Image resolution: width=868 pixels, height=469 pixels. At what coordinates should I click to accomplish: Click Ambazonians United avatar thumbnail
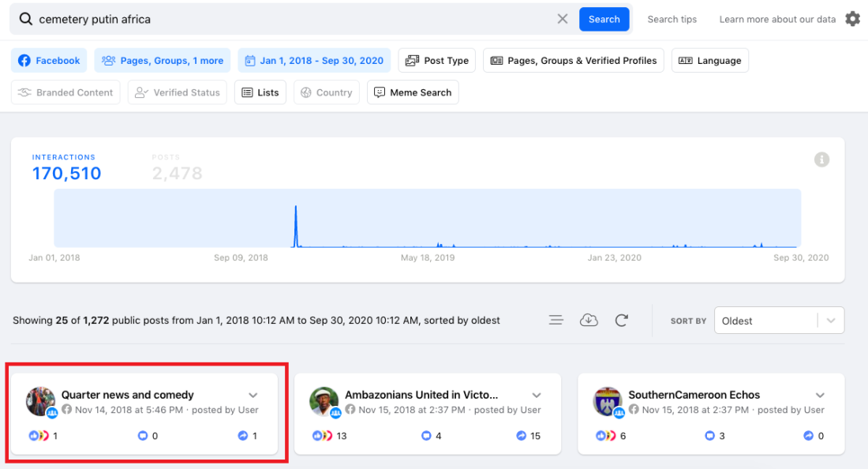(x=324, y=401)
